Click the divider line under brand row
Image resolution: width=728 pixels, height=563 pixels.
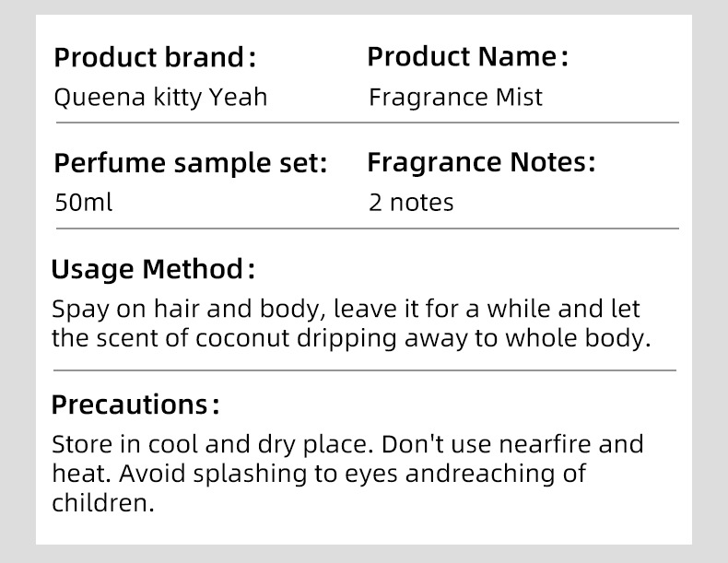pos(368,123)
